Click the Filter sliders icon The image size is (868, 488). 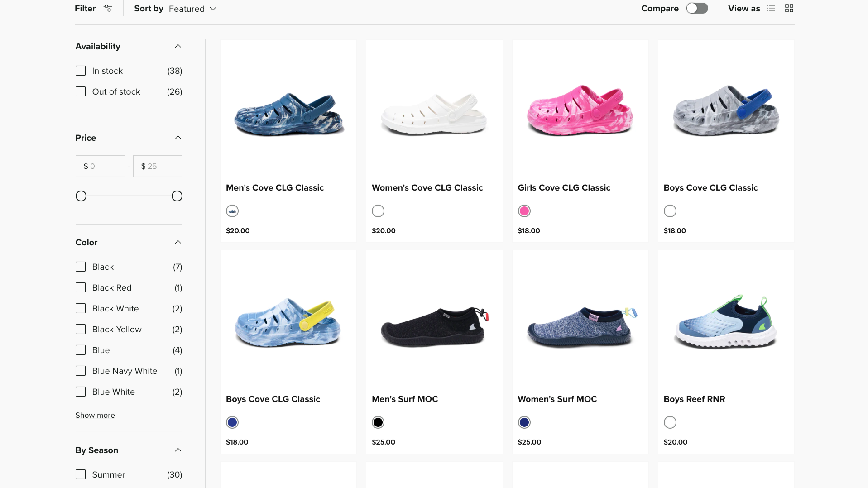click(108, 8)
